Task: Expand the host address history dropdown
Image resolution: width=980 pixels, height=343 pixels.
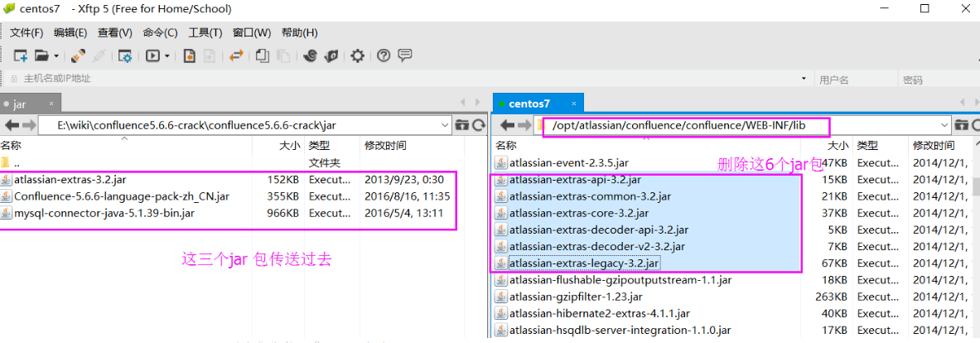Action: [x=804, y=80]
